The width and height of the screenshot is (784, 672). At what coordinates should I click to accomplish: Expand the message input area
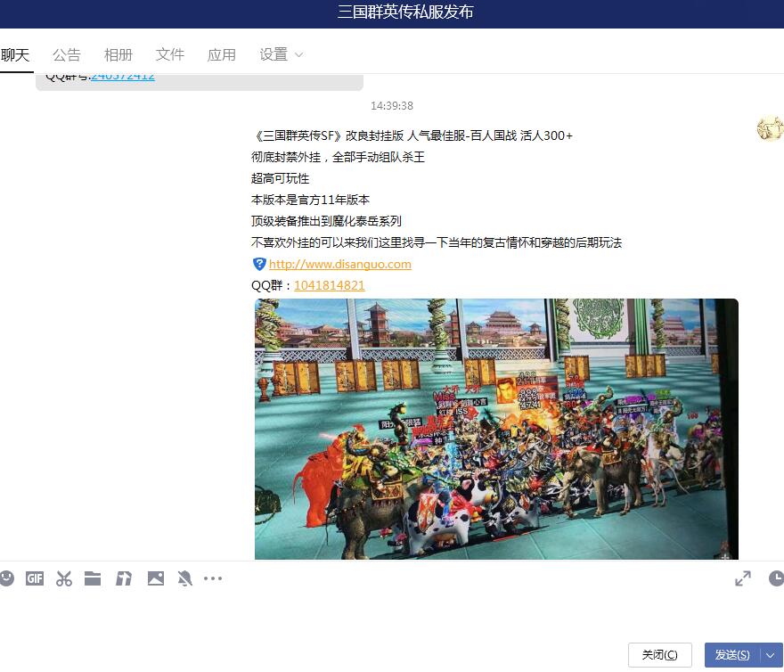pyautogui.click(x=743, y=578)
